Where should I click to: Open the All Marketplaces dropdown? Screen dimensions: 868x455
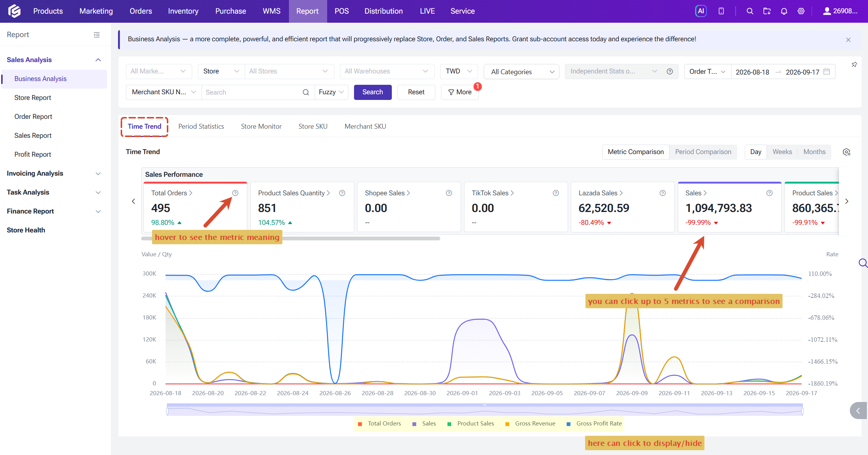(x=158, y=71)
